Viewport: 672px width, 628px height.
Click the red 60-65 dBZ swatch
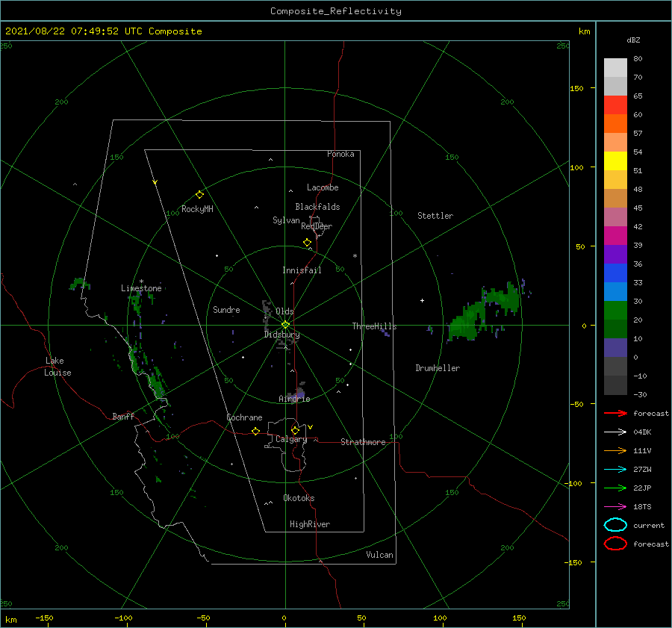point(615,105)
